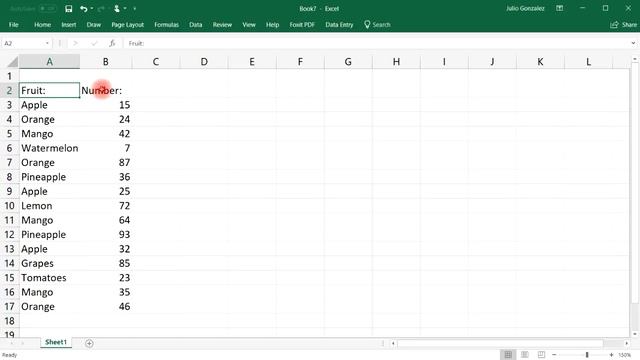Image resolution: width=640 pixels, height=360 pixels.
Task: Click the vertical scrollbar down arrow
Action: point(635,334)
